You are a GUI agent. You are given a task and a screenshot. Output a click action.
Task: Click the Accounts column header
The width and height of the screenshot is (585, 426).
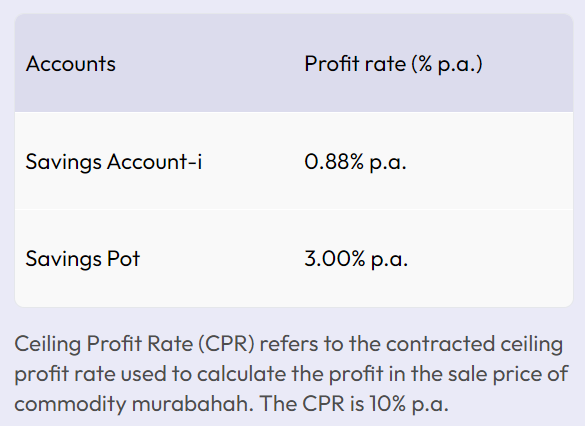pos(71,64)
